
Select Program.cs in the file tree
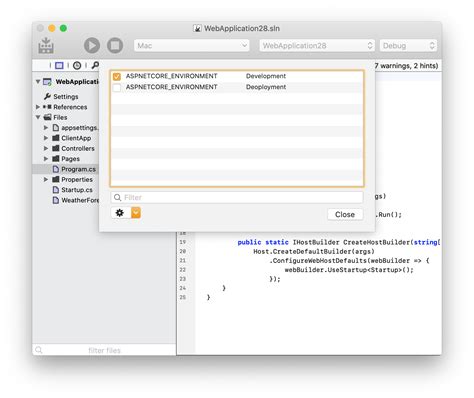click(78, 169)
